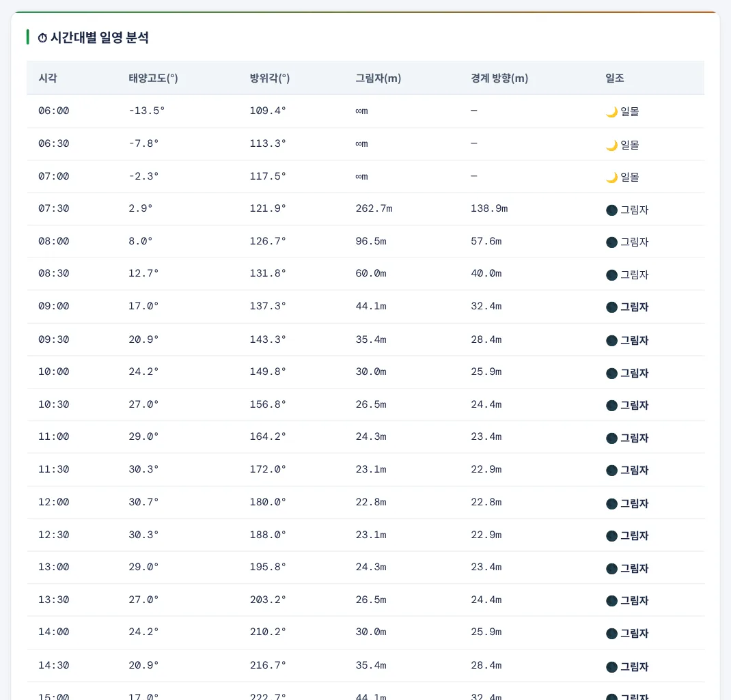This screenshot has width=731, height=700.
Task: Select the 그림자(m) column header
Action: point(378,78)
